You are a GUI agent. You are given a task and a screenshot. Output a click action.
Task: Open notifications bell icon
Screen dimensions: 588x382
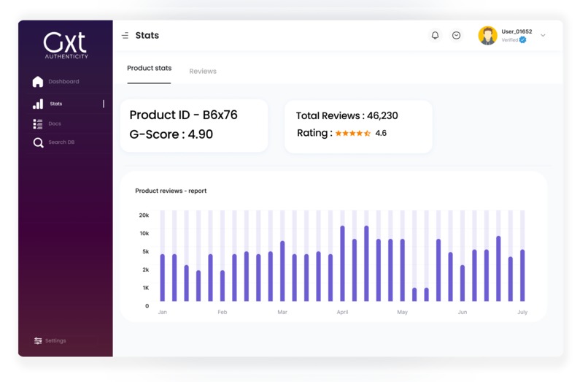point(435,35)
